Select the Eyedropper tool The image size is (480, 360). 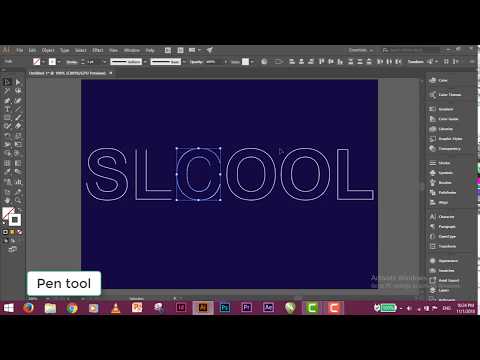7,172
